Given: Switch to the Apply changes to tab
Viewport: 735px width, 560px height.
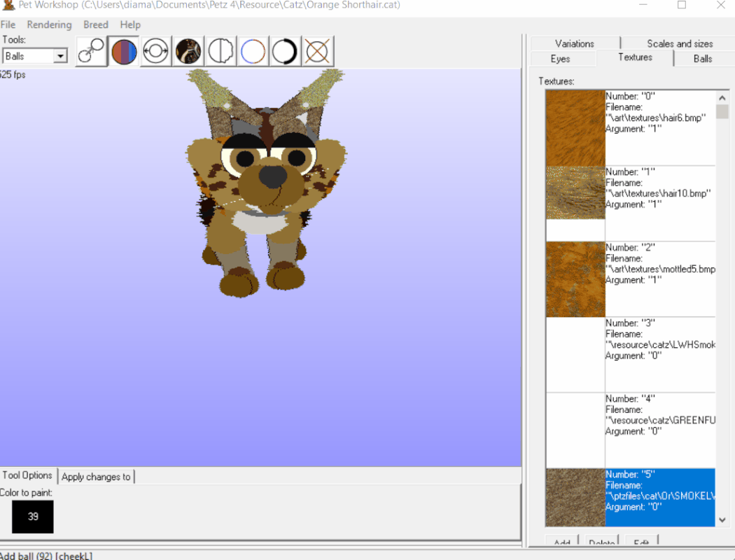Looking at the screenshot, I should point(96,477).
